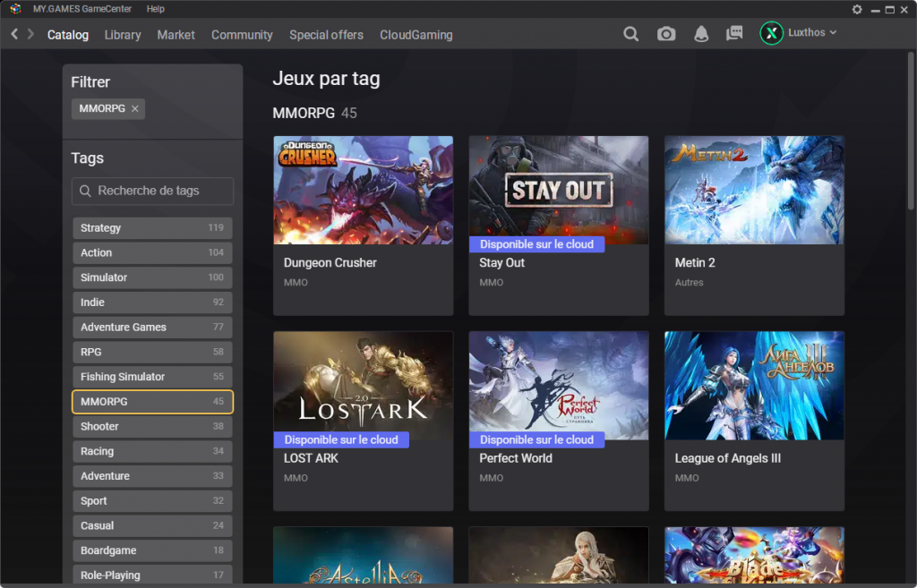Click the vertical scrollbar thumb

coord(911,131)
